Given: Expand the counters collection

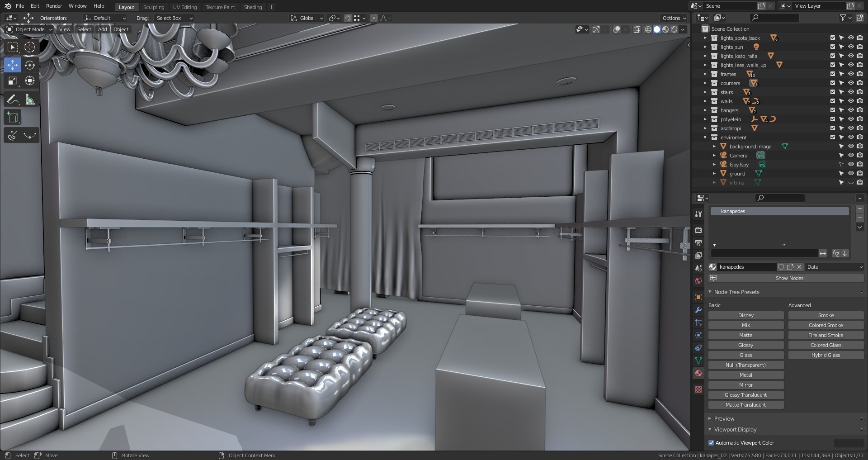Looking at the screenshot, I should (x=705, y=83).
